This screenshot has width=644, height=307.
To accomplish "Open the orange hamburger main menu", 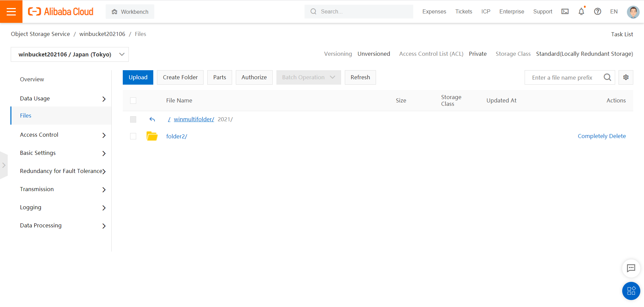I will click(11, 11).
